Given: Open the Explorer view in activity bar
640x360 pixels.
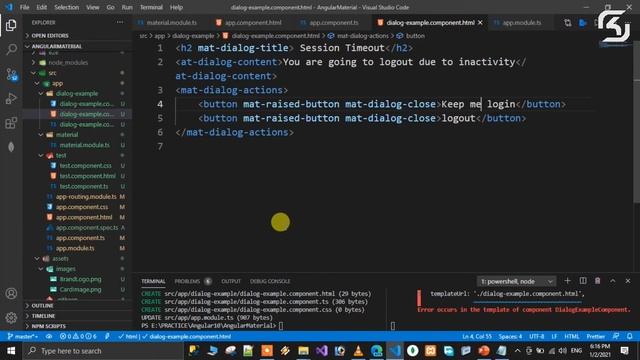Looking at the screenshot, I should tap(11, 25).
